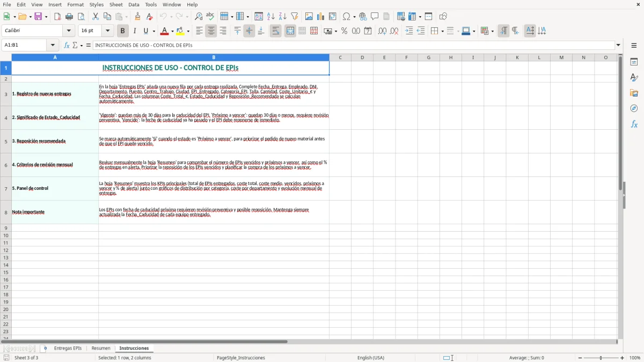Open the Function Wizard fx icon
Viewport: 644px width, 362px height.
[67, 46]
